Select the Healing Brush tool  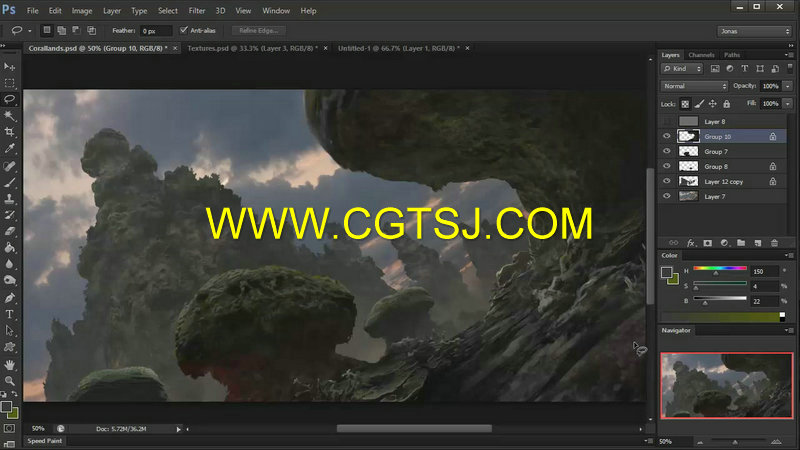coord(9,166)
